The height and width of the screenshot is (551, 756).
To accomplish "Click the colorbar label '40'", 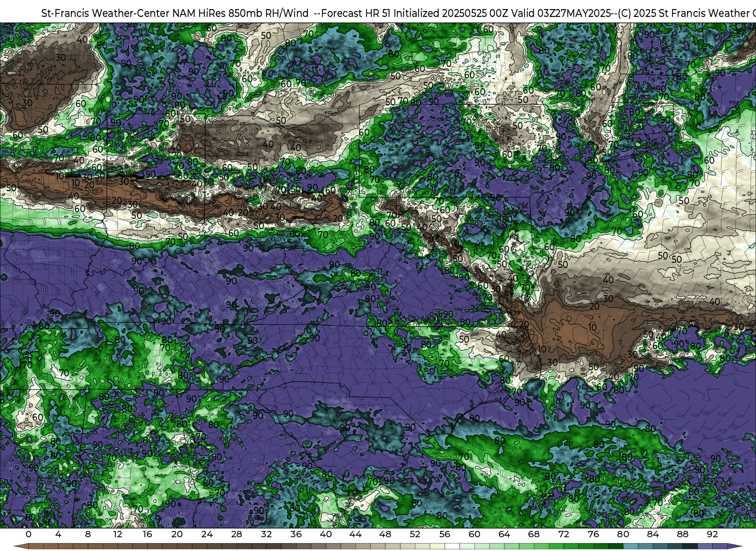I will click(326, 534).
